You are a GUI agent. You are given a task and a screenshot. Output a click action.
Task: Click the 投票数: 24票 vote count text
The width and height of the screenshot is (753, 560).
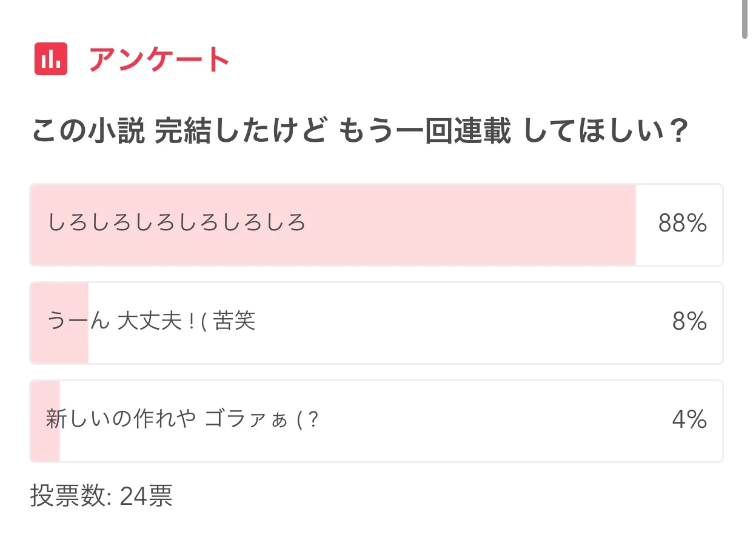[x=101, y=496]
